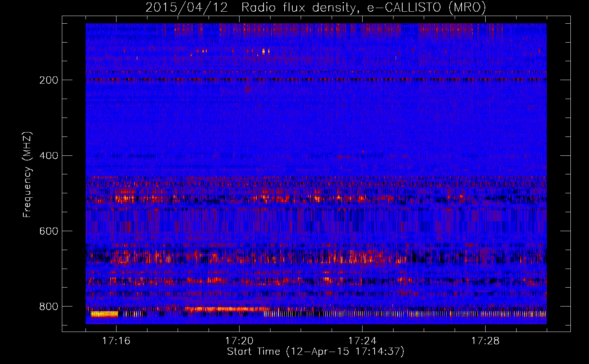Click the 600 frequency tick label
Screen dimensions: 589x364
click(x=49, y=232)
